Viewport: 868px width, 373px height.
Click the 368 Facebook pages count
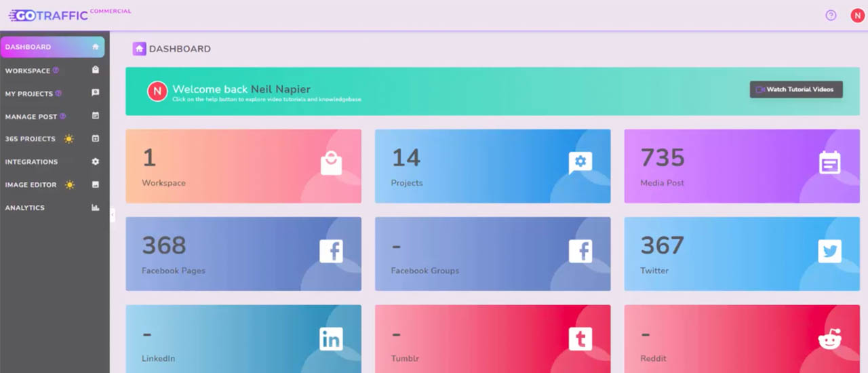tap(163, 245)
